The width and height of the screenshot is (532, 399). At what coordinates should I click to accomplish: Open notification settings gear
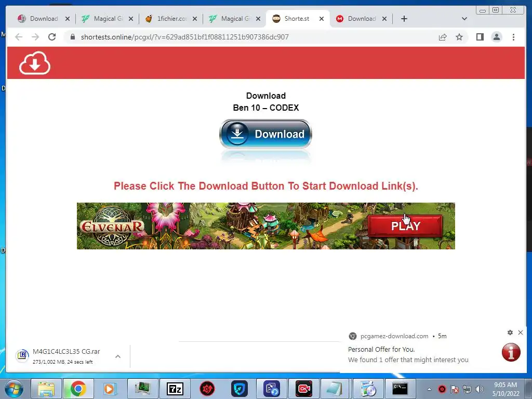510,332
